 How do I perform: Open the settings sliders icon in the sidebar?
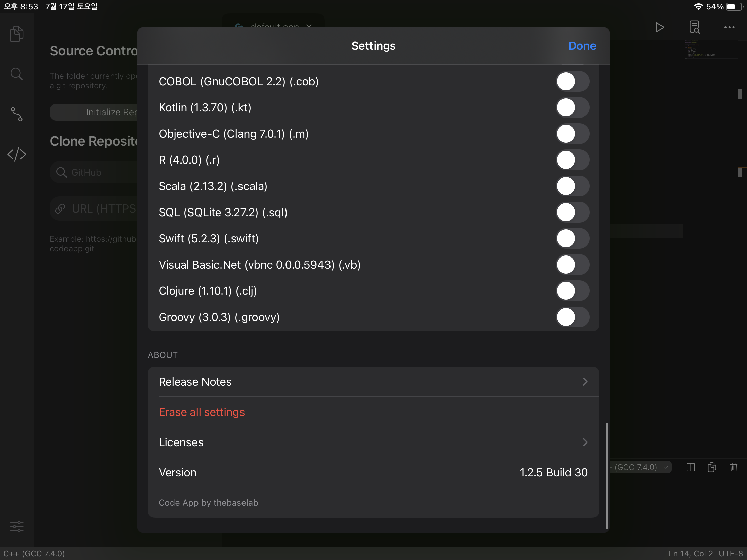(16, 526)
